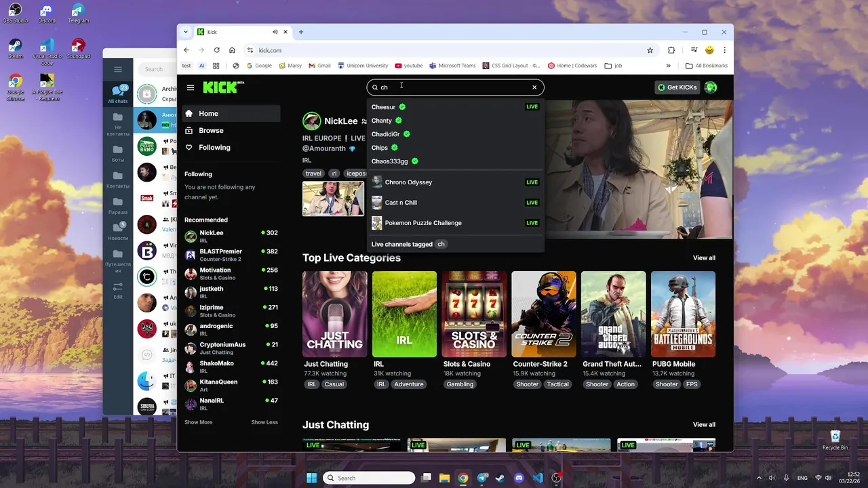Bookmark this page with star icon
Screen dimensions: 868x488
pos(650,50)
